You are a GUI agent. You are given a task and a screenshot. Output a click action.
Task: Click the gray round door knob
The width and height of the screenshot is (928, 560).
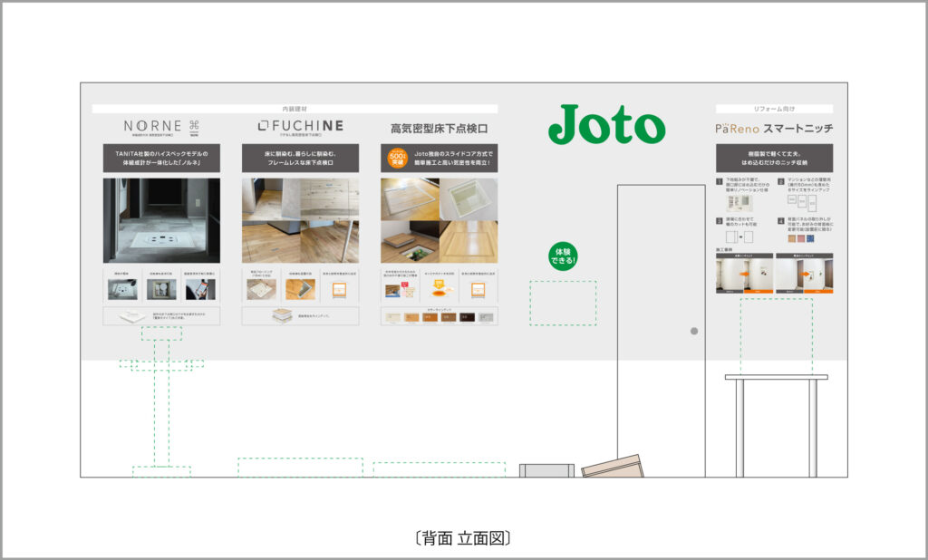click(694, 332)
